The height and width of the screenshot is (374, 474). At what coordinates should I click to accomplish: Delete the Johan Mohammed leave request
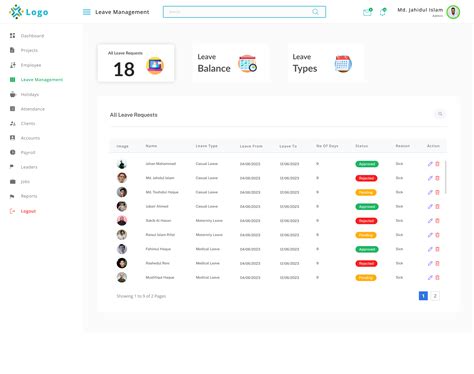(438, 164)
